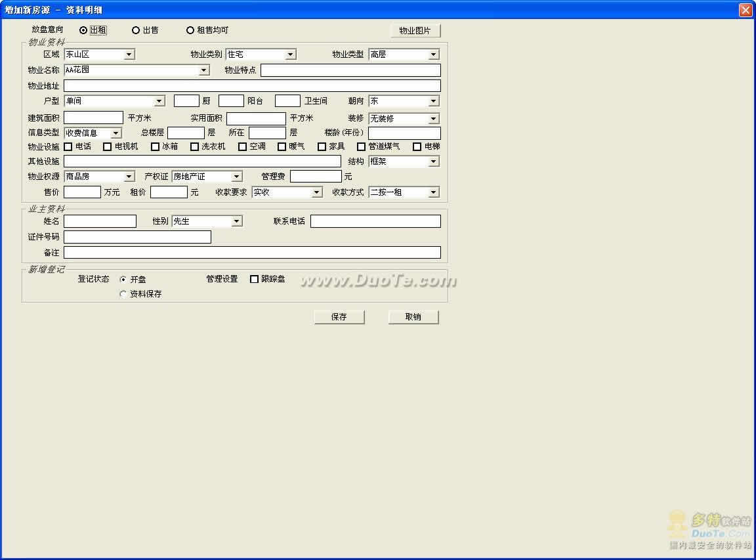This screenshot has height=560, width=756.
Task: Check the 空调 checkbox
Action: pos(242,146)
